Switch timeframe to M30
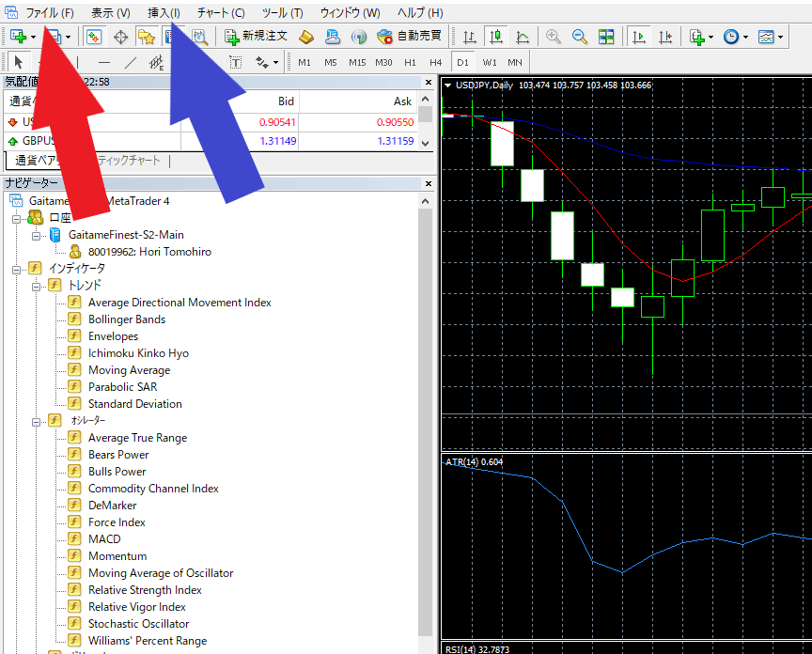 (x=383, y=63)
